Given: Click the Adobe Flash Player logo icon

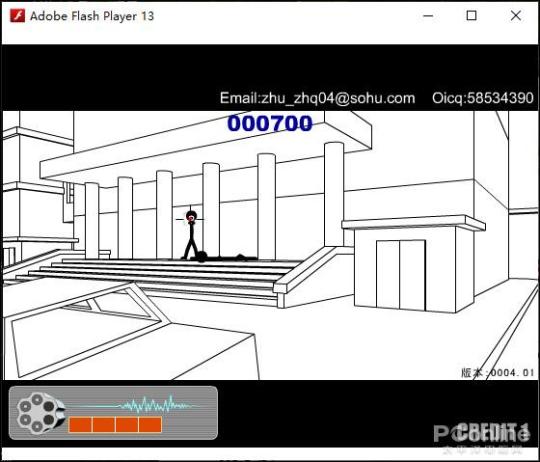Looking at the screenshot, I should click(x=17, y=16).
